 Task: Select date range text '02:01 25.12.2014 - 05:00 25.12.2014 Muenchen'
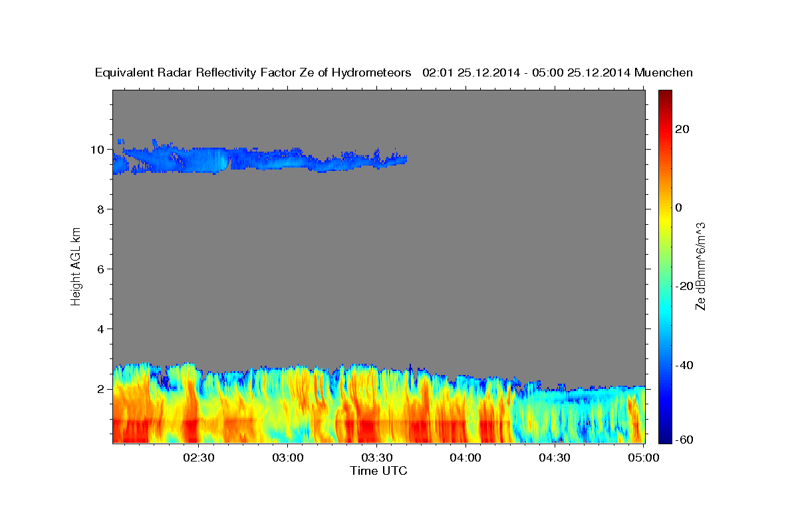click(x=557, y=72)
